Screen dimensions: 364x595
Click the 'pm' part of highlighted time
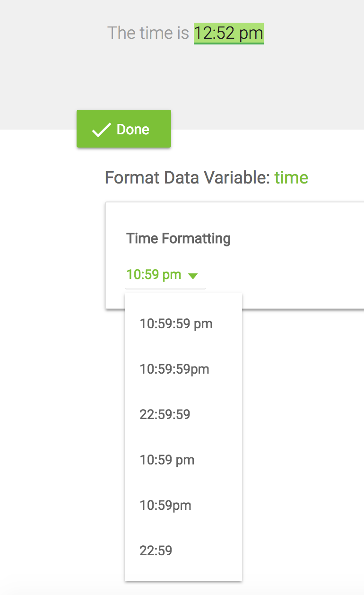click(x=251, y=34)
